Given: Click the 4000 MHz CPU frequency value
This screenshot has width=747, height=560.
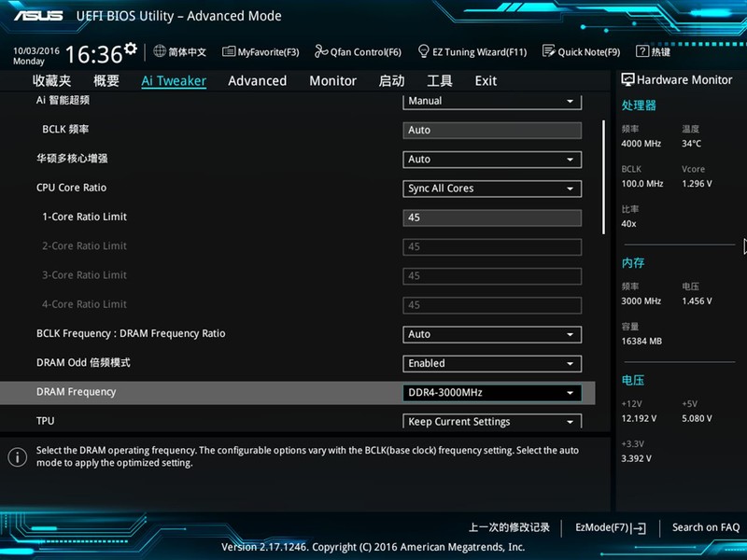Looking at the screenshot, I should pos(641,144).
